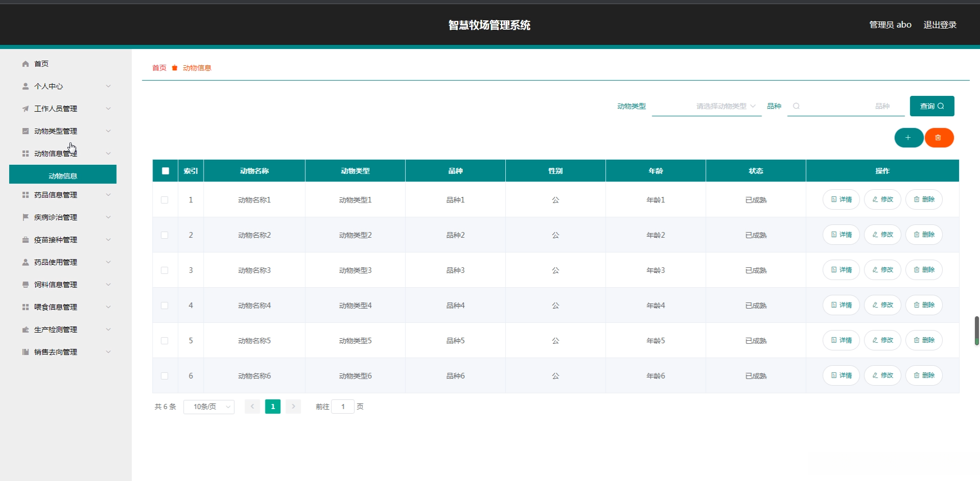Click 修改 for row 动物名称5
The height and width of the screenshot is (481, 980).
tap(883, 340)
